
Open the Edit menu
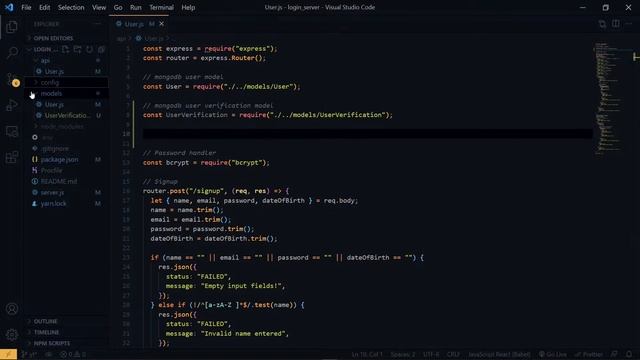click(44, 7)
